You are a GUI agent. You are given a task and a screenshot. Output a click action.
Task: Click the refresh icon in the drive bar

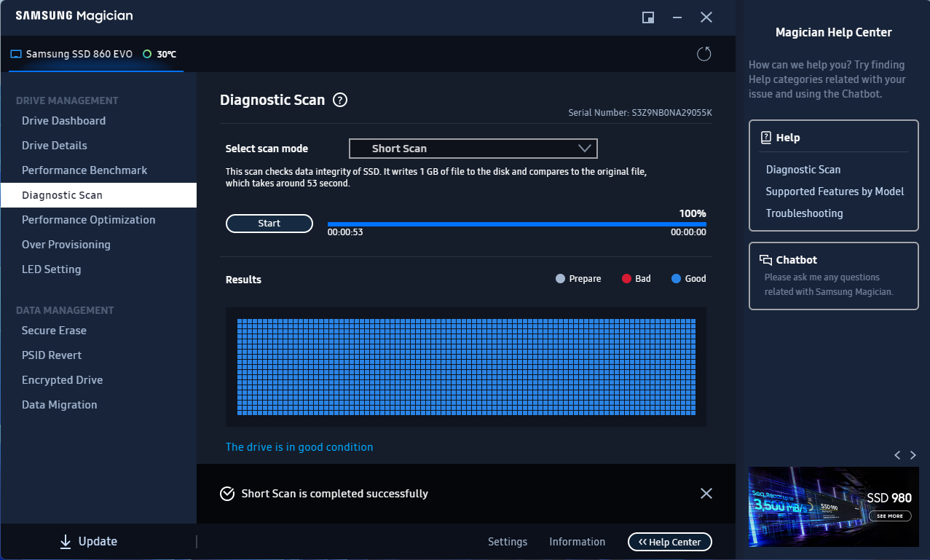704,54
